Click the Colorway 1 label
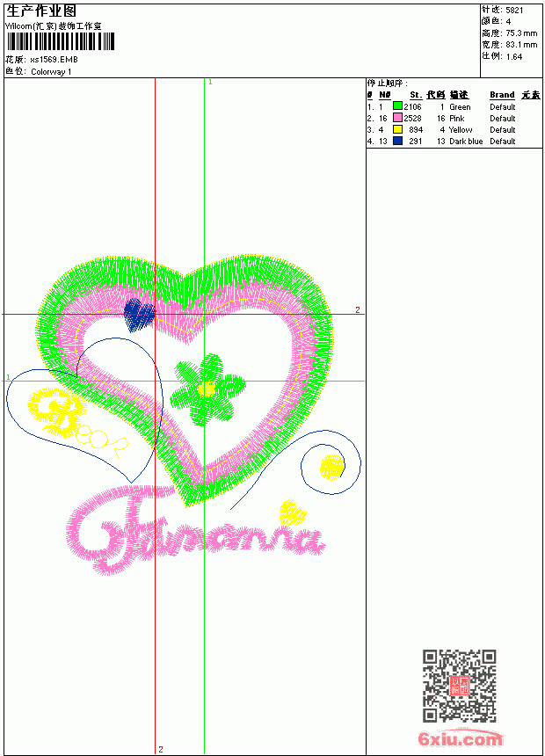Screen dimensions: 545x756 51,72
